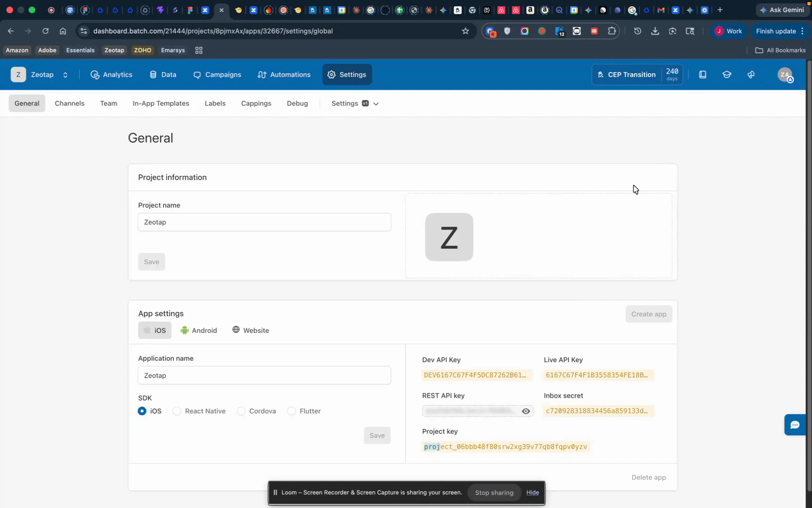Click the red Loom-like extension icon
This screenshot has width=812, height=508.
pyautogui.click(x=594, y=31)
